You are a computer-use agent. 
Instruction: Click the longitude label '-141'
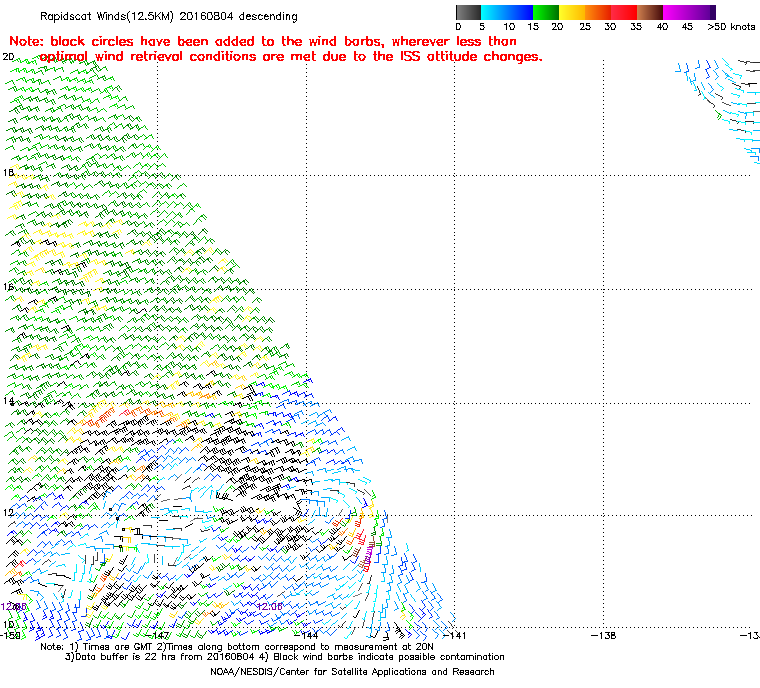[455, 635]
